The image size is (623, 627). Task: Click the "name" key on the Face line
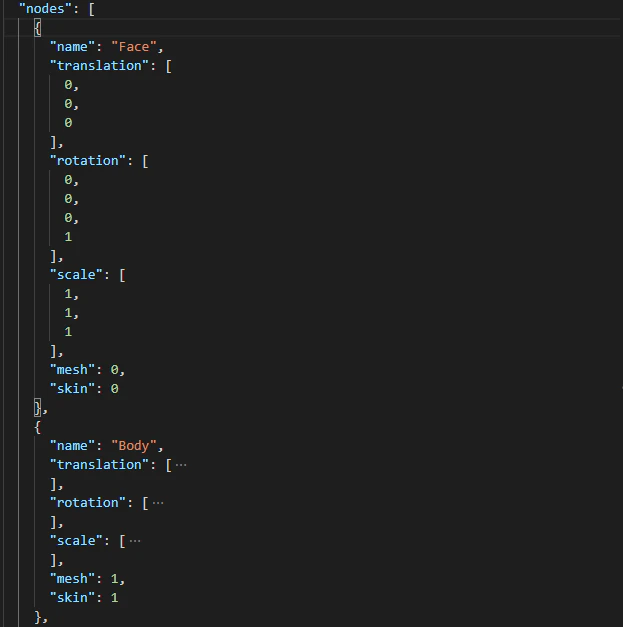(x=72, y=46)
